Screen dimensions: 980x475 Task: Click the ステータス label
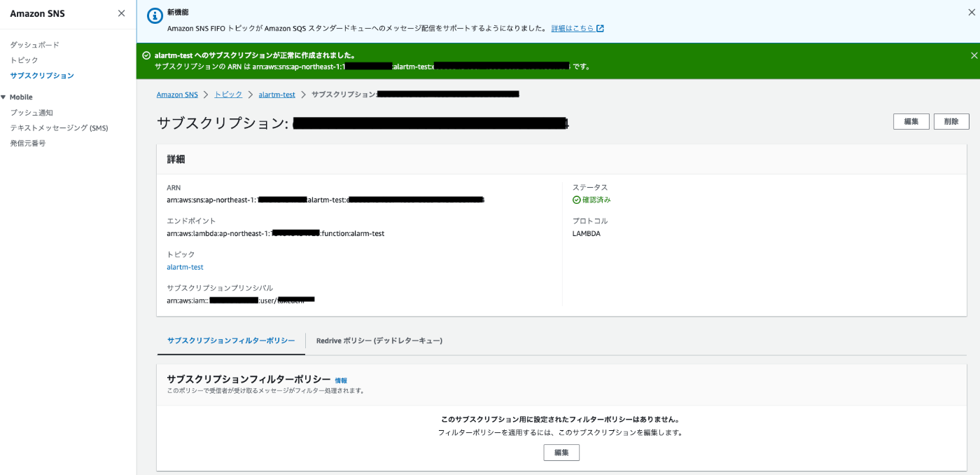[590, 188]
